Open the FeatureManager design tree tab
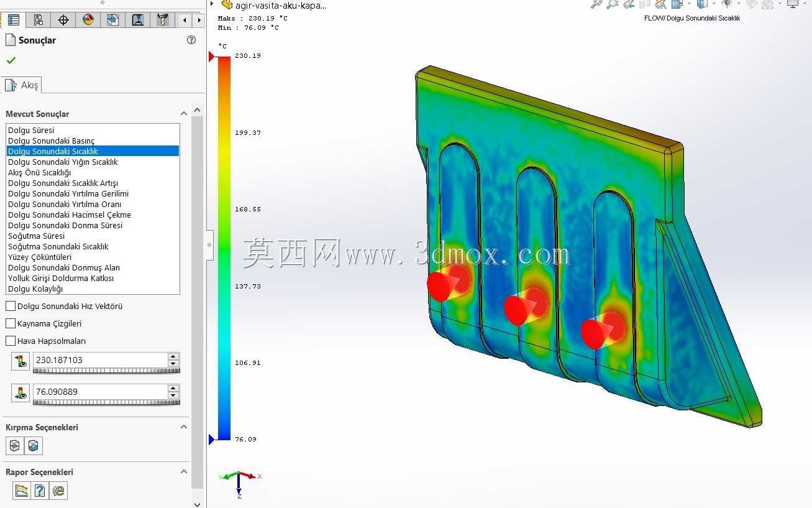This screenshot has width=812, height=508. (x=13, y=20)
